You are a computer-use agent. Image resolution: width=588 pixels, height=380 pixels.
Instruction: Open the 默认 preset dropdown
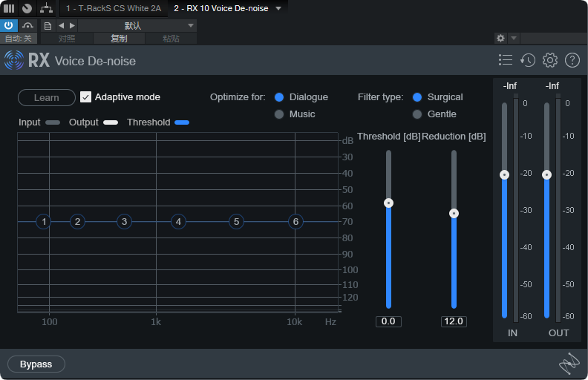click(137, 25)
